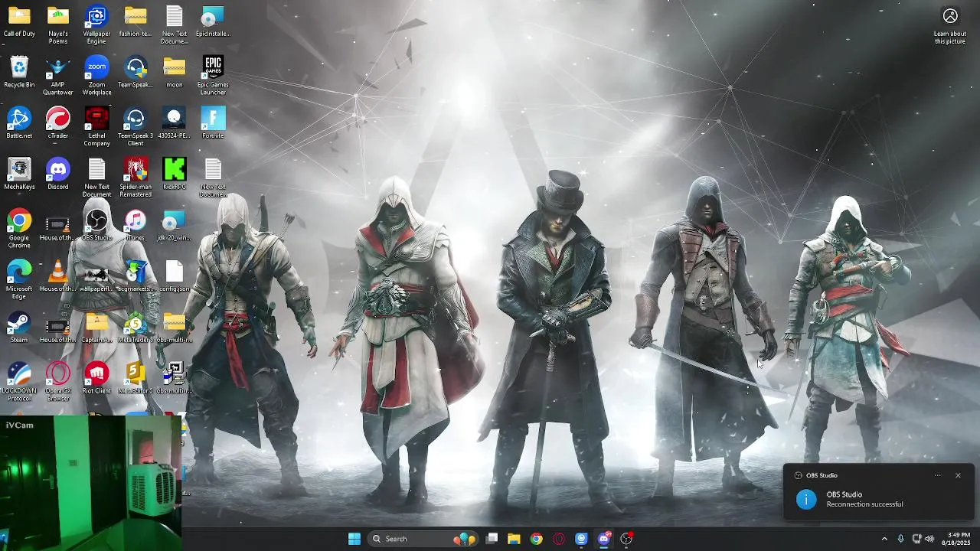Viewport: 980px width, 551px height.
Task: Open the bcgmarkets... desktop shortcut
Action: point(136,276)
